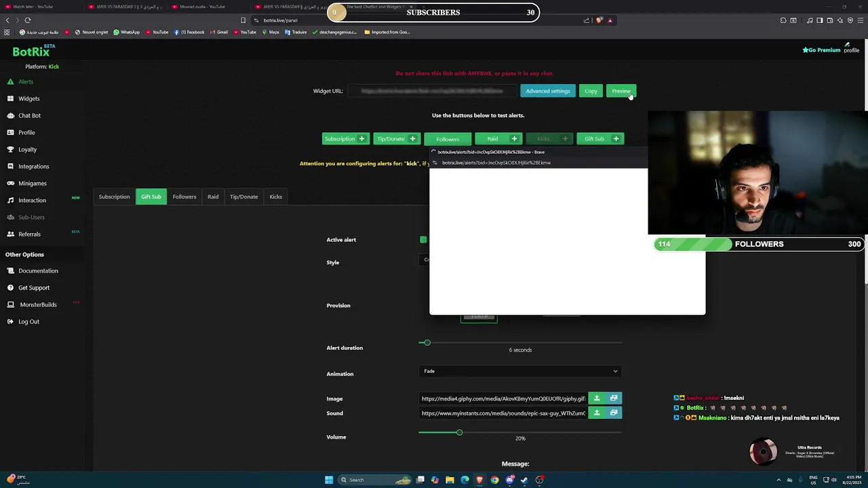Open the profile pencil icon
Viewport: 868px width, 488px height.
click(x=848, y=45)
